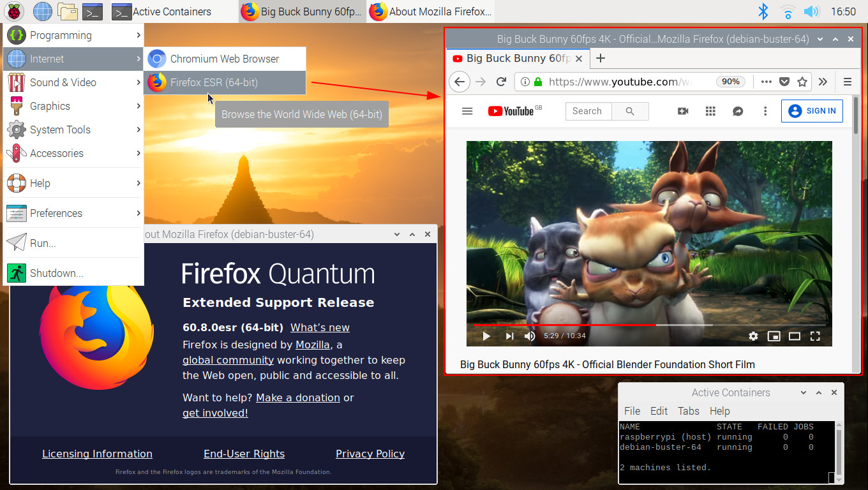The width and height of the screenshot is (868, 490).
Task: Open Licensing Information link
Action: pyautogui.click(x=97, y=454)
